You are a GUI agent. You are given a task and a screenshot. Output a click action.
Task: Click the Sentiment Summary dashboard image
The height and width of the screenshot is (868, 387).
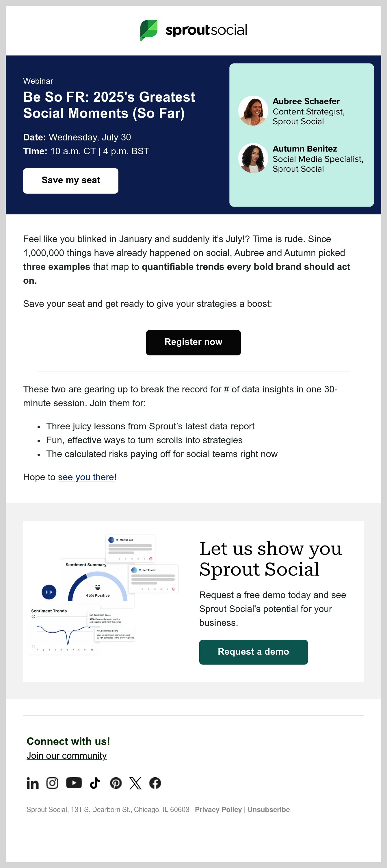pyautogui.click(x=103, y=595)
